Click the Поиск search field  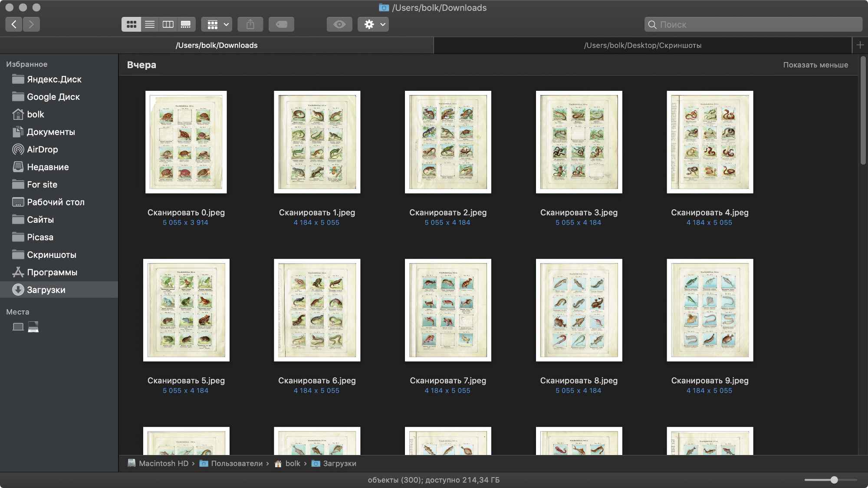(753, 24)
